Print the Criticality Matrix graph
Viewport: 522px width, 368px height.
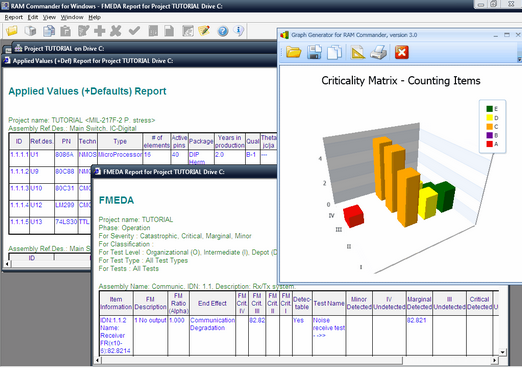point(379,52)
